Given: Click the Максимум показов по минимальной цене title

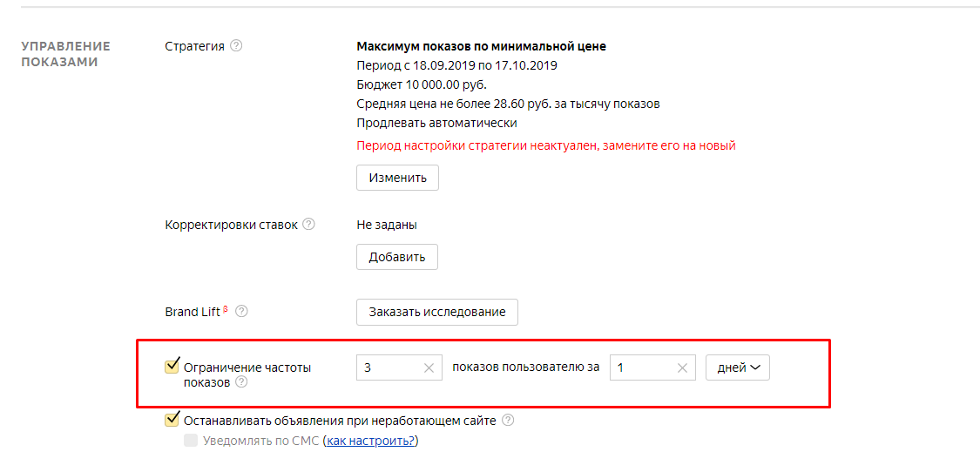Looking at the screenshot, I should (481, 46).
